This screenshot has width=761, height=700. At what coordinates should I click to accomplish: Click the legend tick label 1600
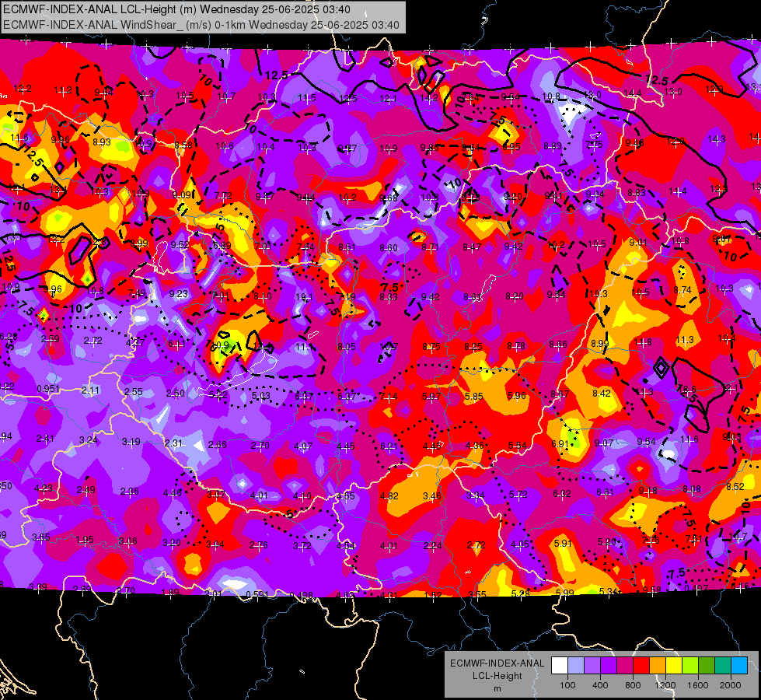698,685
